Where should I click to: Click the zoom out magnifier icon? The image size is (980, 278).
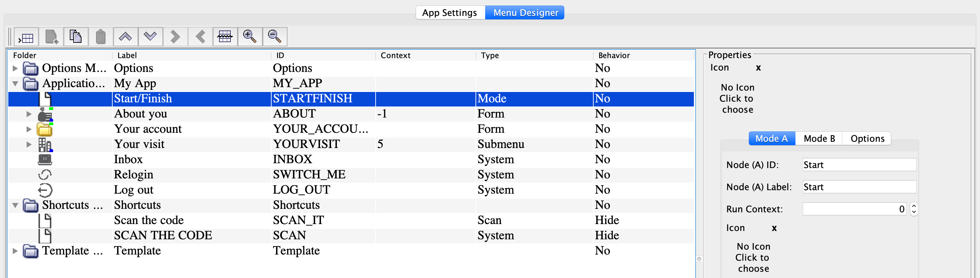pyautogui.click(x=274, y=37)
